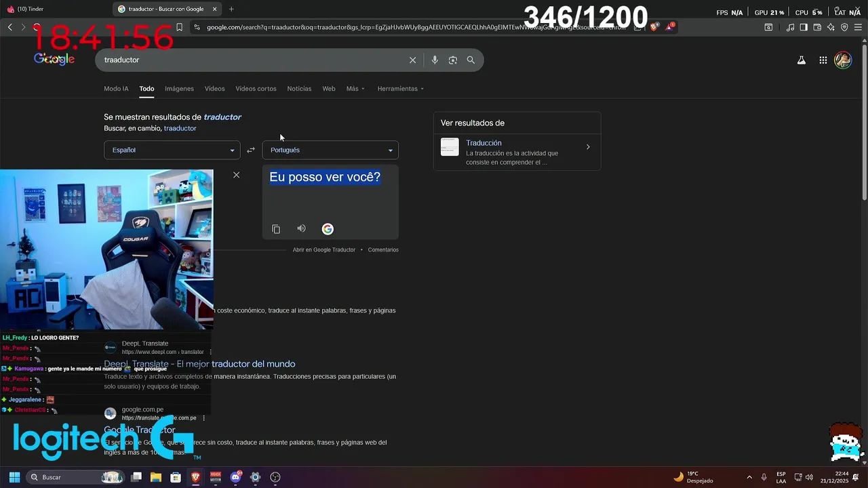Open a new browser tab
Image resolution: width=868 pixels, height=488 pixels.
click(231, 9)
